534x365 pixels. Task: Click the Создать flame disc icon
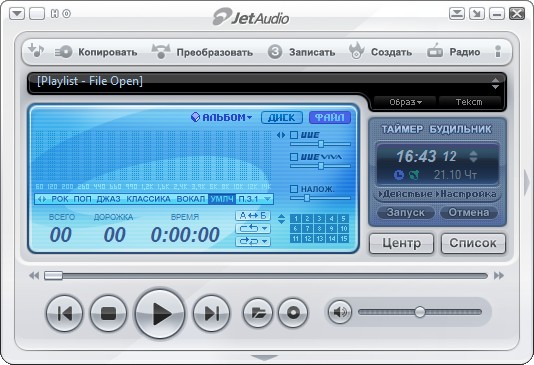pyautogui.click(x=357, y=51)
